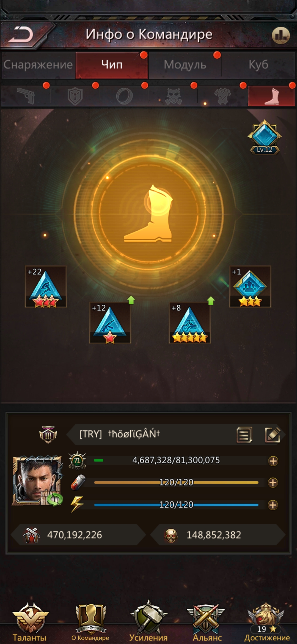
Task: Select the pistol weapon slot icon
Action: point(26,96)
